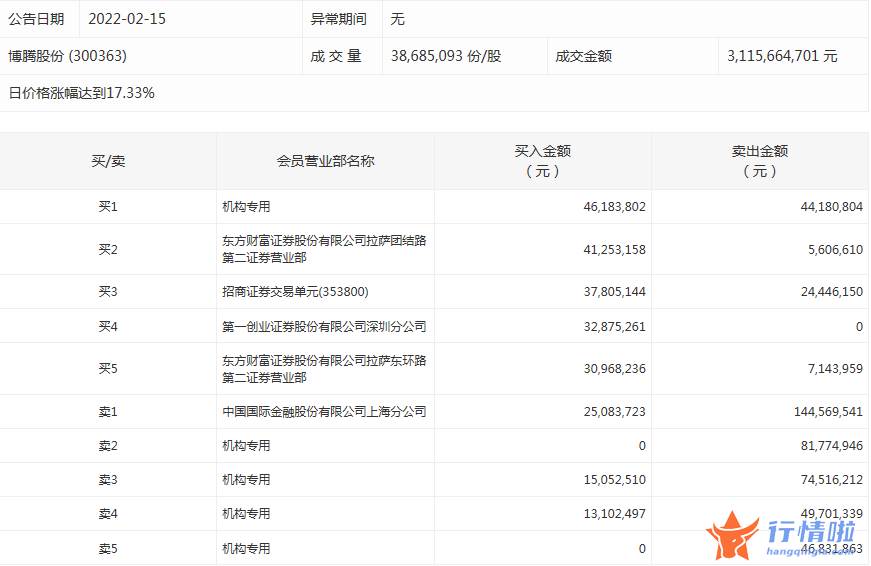Click buy amount 41,253,158
This screenshot has height=566, width=871.
(x=614, y=249)
